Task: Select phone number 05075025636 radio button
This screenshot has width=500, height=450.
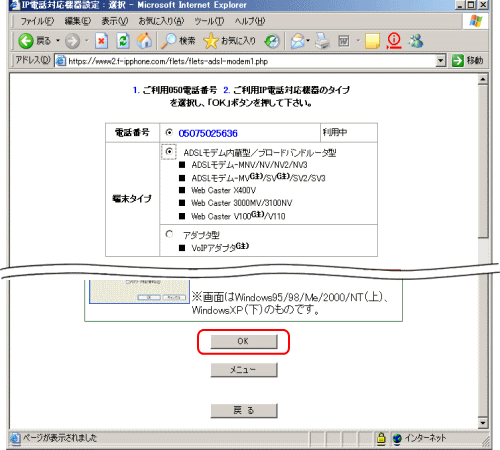Action: pyautogui.click(x=169, y=133)
